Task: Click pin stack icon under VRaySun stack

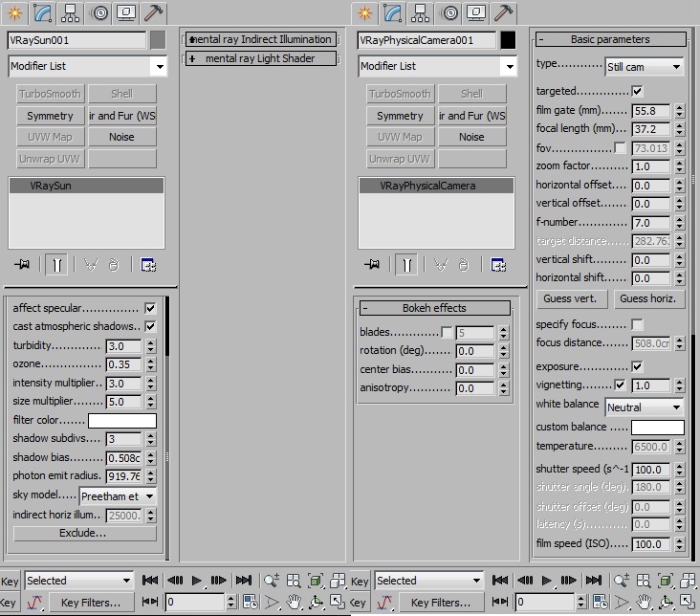Action: point(22,265)
